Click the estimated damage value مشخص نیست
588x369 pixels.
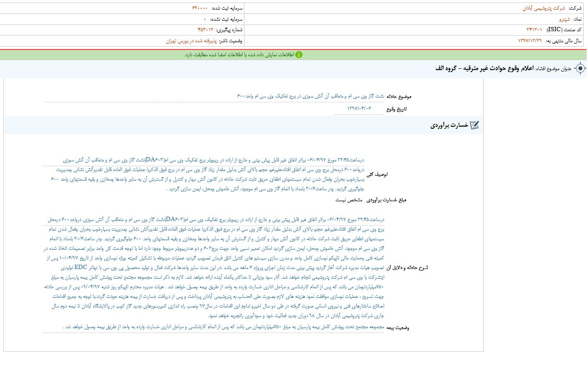coord(349,200)
